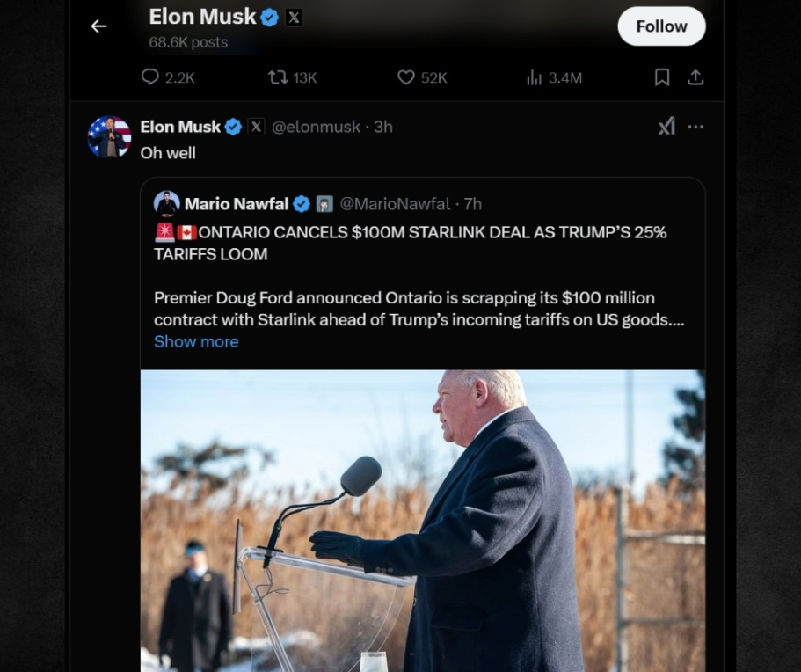This screenshot has width=801, height=672.
Task: View post analytics bar chart icon
Action: 534,77
